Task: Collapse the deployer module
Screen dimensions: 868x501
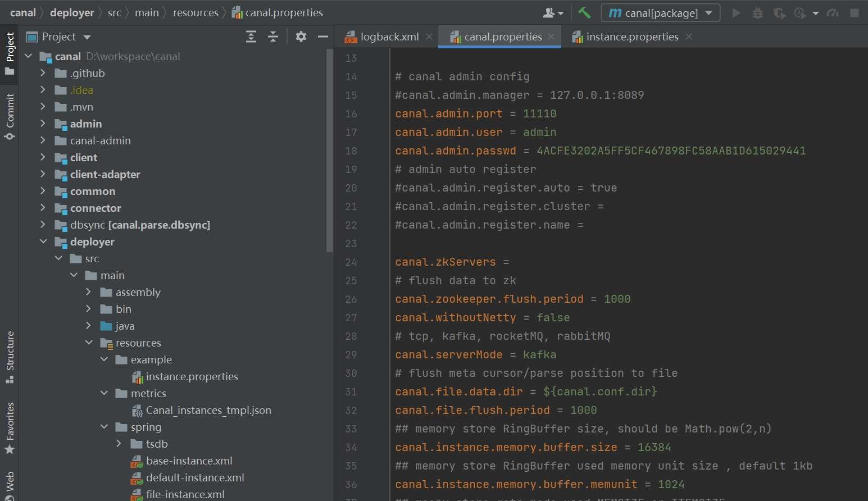Action: 43,242
